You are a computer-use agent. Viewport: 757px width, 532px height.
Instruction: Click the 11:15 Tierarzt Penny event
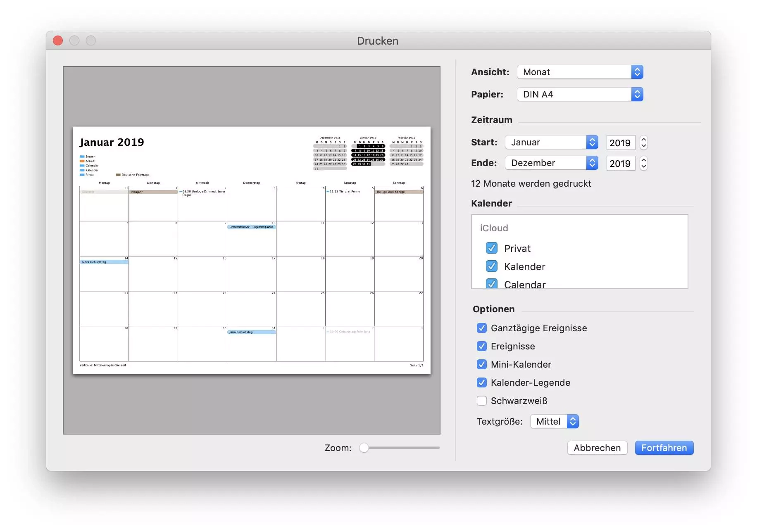[x=343, y=191]
